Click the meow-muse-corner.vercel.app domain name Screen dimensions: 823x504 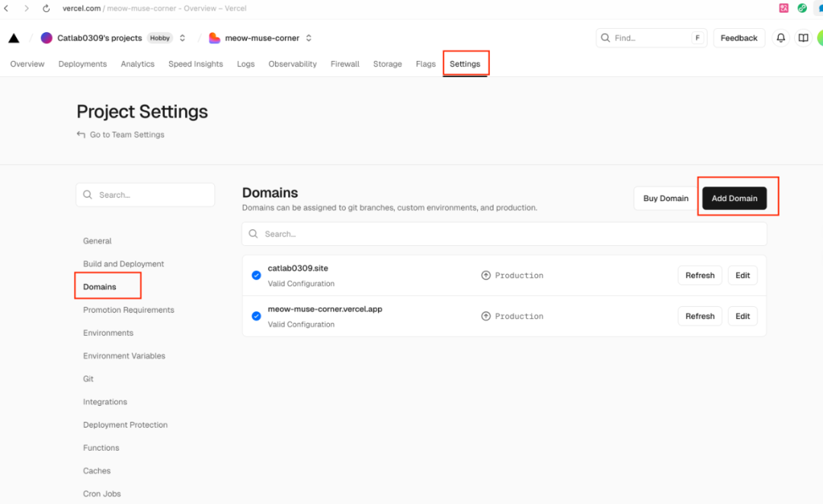[x=325, y=309]
